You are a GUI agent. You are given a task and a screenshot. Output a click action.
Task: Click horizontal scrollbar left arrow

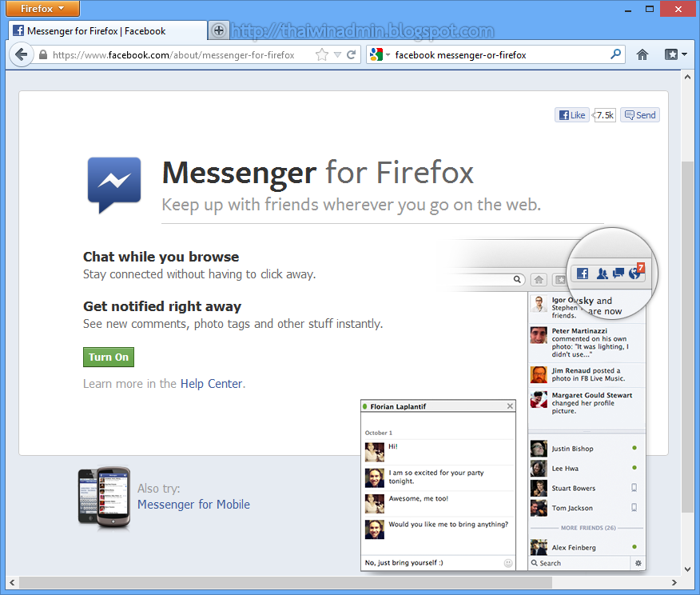(12, 582)
